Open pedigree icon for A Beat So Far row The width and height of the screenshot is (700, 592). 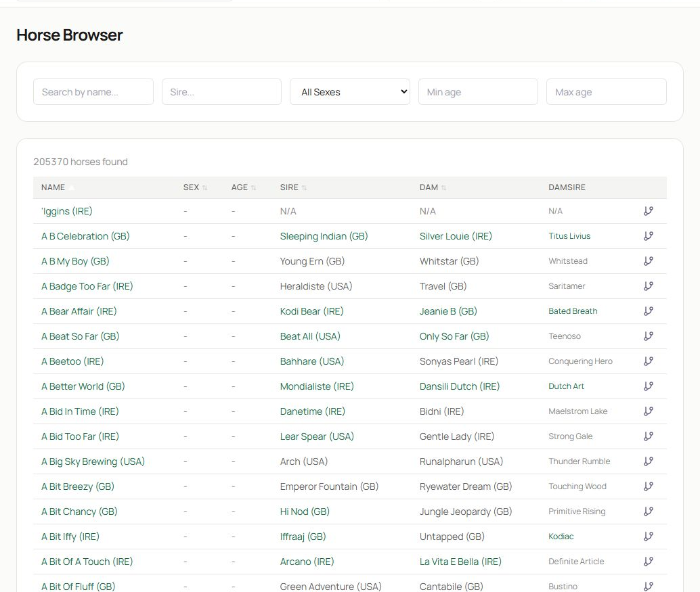[x=649, y=336]
